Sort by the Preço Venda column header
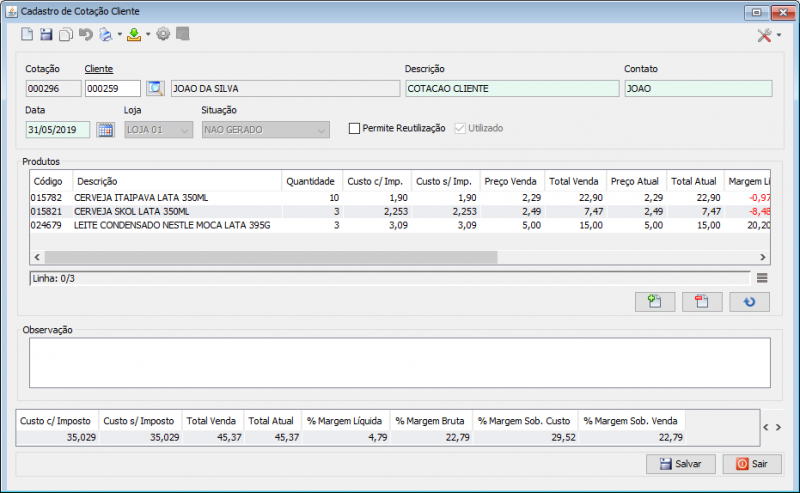This screenshot has height=493, width=800. pos(512,181)
